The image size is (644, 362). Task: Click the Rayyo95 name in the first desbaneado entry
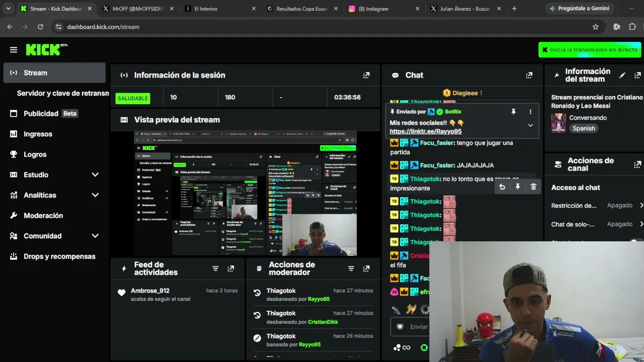318,299
